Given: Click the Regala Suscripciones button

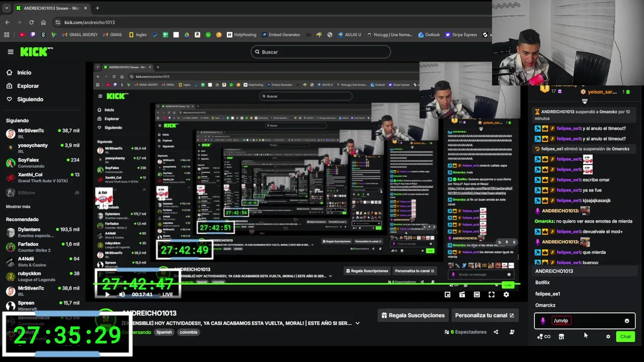Looking at the screenshot, I should tap(413, 315).
